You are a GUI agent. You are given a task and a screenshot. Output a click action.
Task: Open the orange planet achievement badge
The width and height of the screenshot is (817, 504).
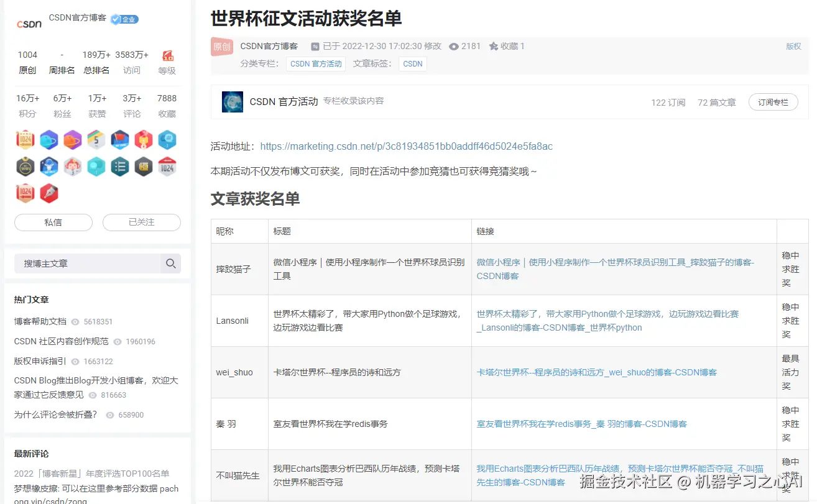click(73, 140)
